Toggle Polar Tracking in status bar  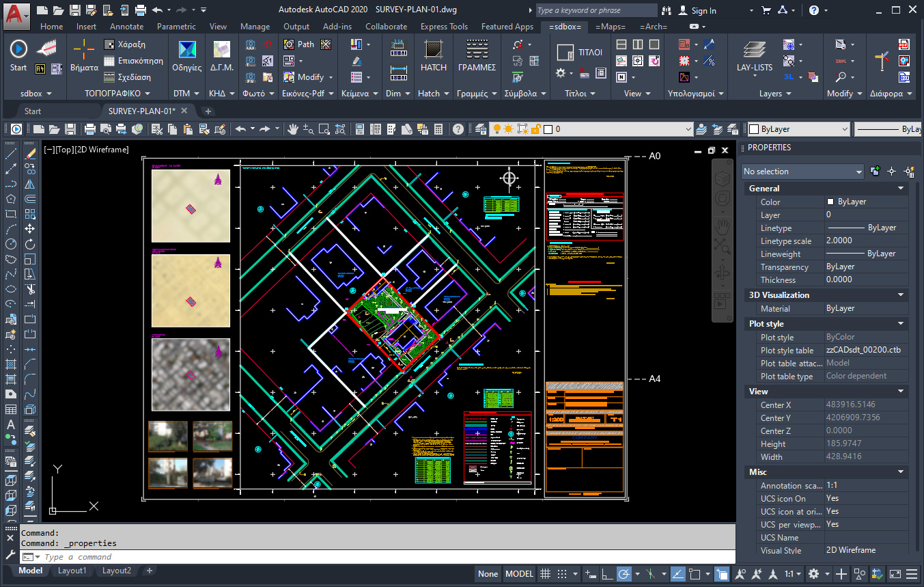coord(624,574)
